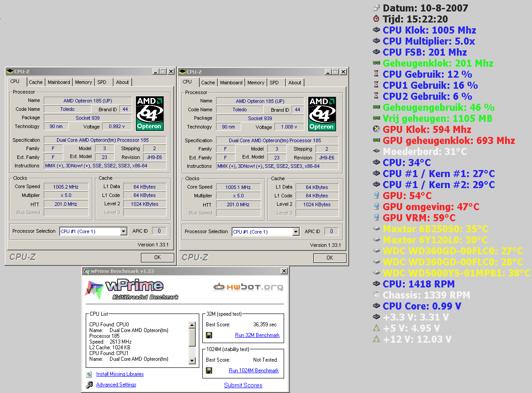The height and width of the screenshot is (393, 532).
Task: Click OK button in left CPU-Z window
Action: coord(157,257)
